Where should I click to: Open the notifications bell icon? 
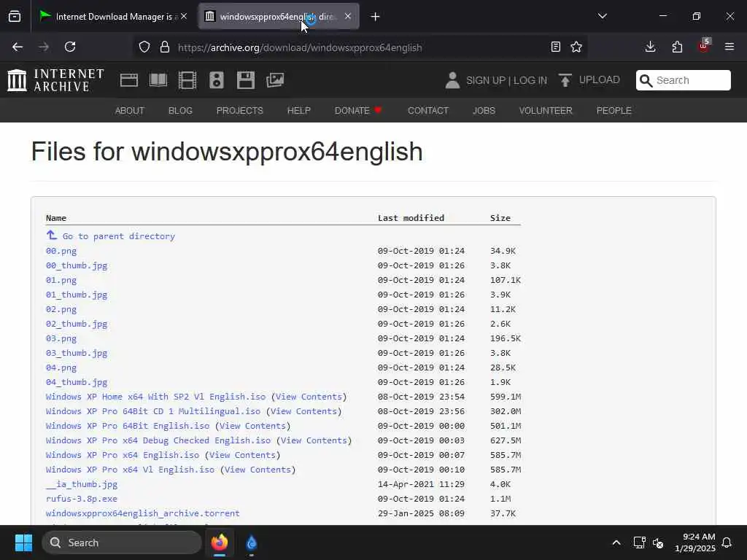tap(727, 542)
